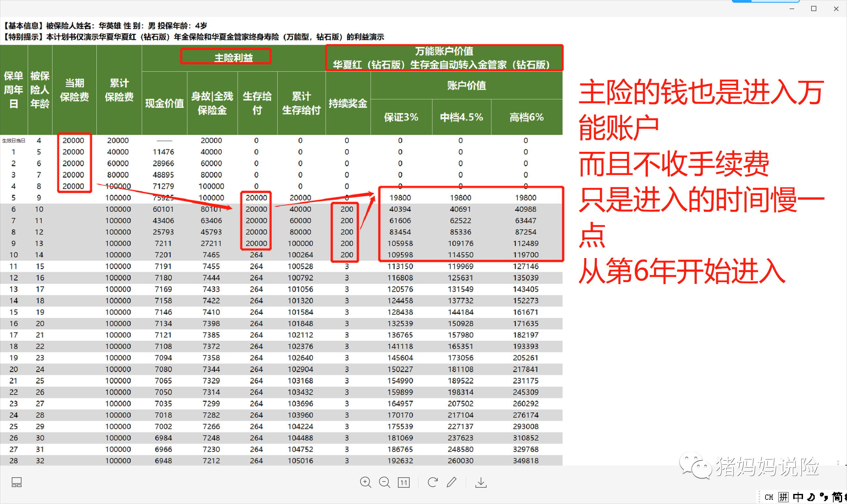
Task: Click the zoom in magnifier icon
Action: point(366,482)
